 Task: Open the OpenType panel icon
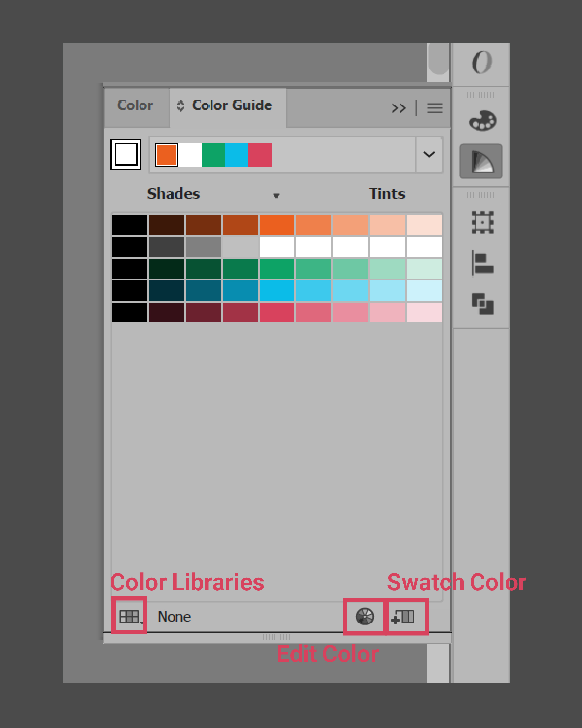[x=482, y=62]
